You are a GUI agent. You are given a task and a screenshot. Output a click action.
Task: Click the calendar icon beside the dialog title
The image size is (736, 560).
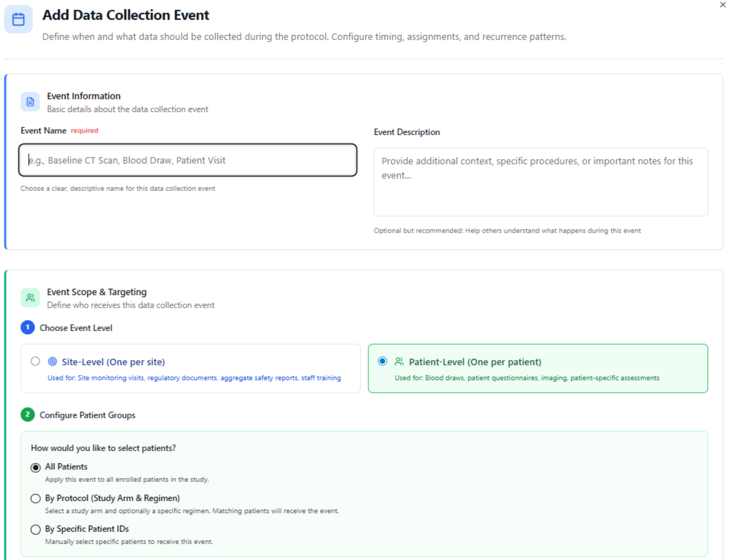(18, 19)
